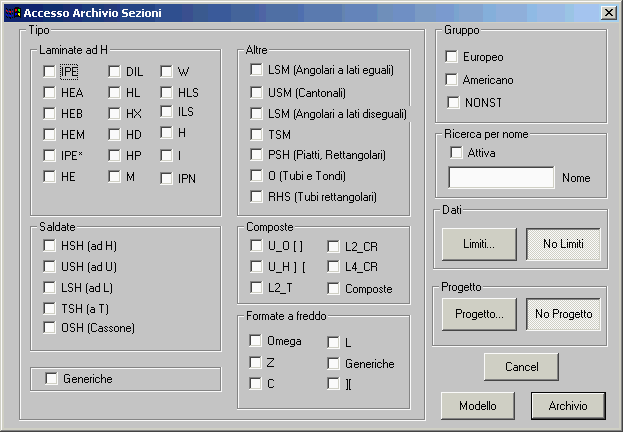Toggle the Generiche checkbox at bottom left
Screen dimensions: 623x432
pyautogui.click(x=52, y=379)
